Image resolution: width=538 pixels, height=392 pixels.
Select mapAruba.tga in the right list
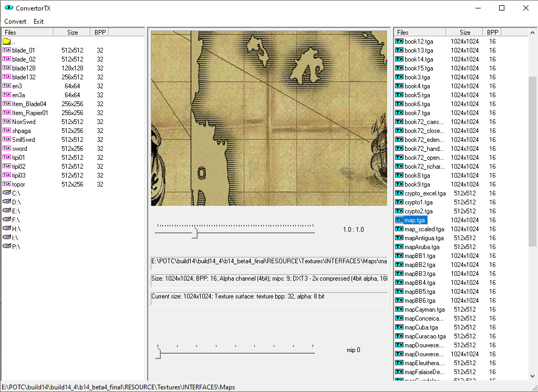(422, 246)
